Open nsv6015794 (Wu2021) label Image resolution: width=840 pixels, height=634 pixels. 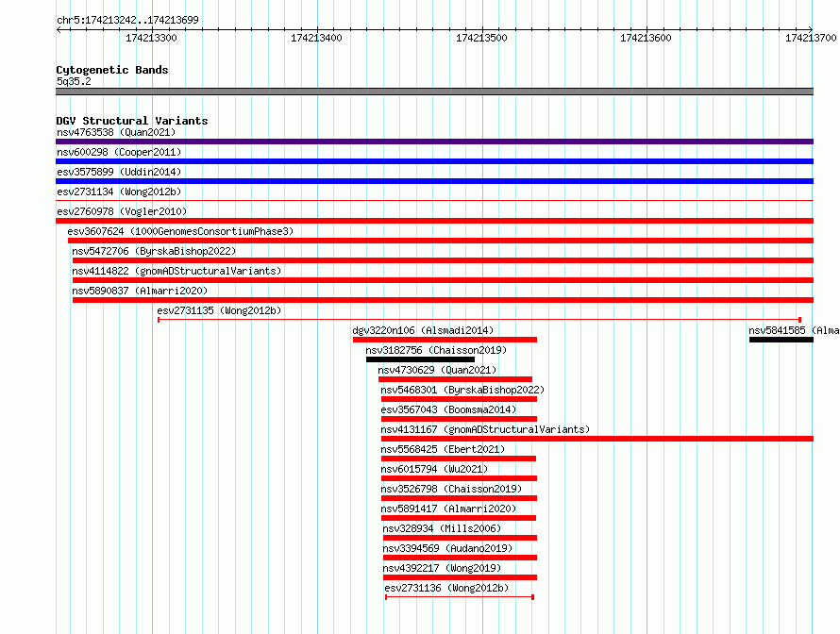click(x=434, y=469)
